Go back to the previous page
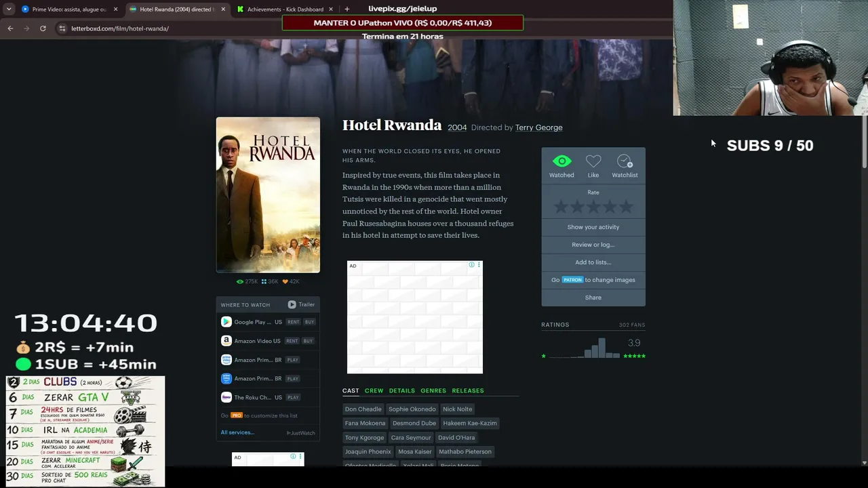 pyautogui.click(x=10, y=28)
